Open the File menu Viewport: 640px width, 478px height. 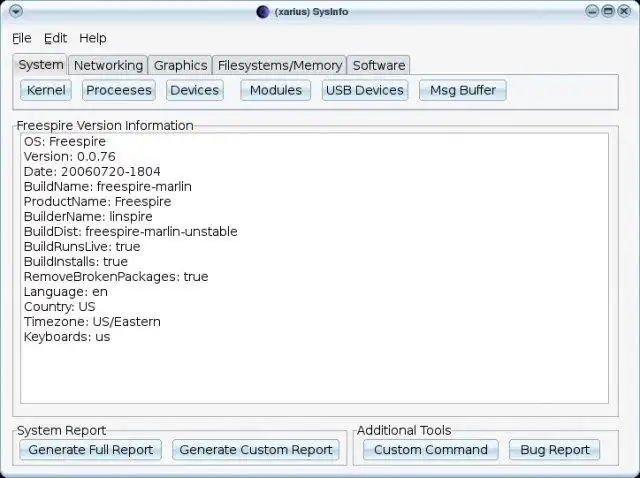22,38
